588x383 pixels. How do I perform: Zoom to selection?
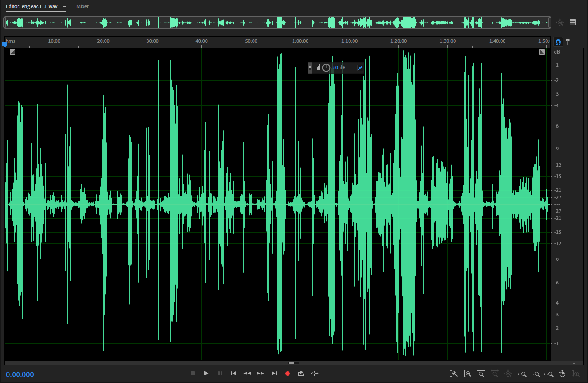(549, 374)
